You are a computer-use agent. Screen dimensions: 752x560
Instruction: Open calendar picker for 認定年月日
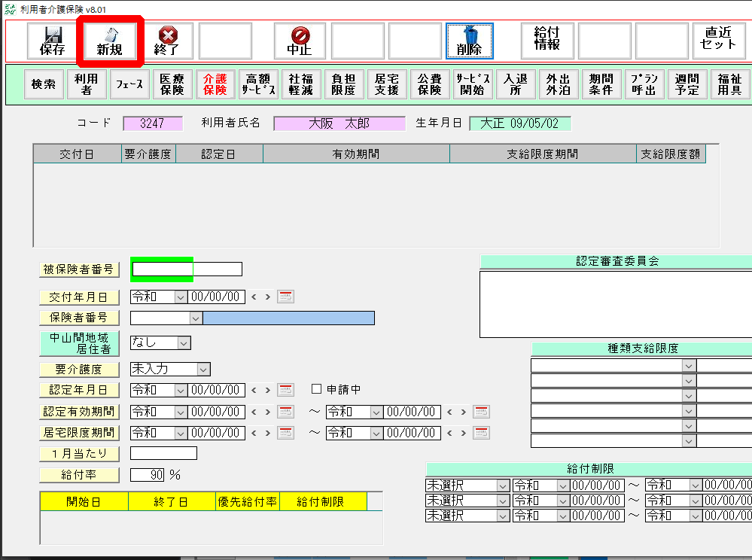coord(285,390)
